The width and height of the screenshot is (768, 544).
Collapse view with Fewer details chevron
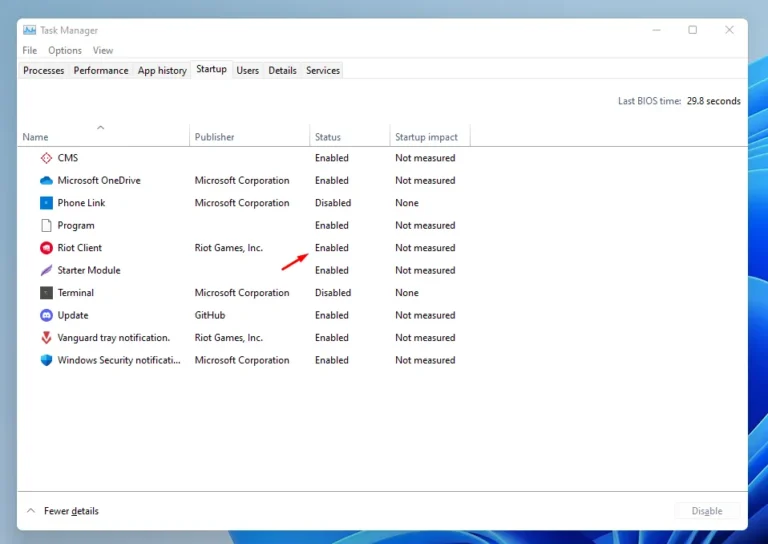[31, 511]
